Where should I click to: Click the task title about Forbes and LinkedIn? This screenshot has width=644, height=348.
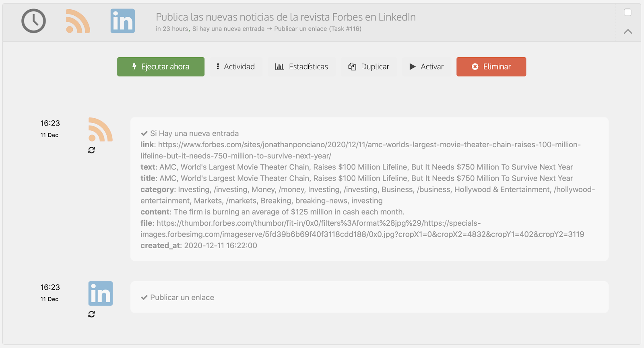click(x=286, y=17)
